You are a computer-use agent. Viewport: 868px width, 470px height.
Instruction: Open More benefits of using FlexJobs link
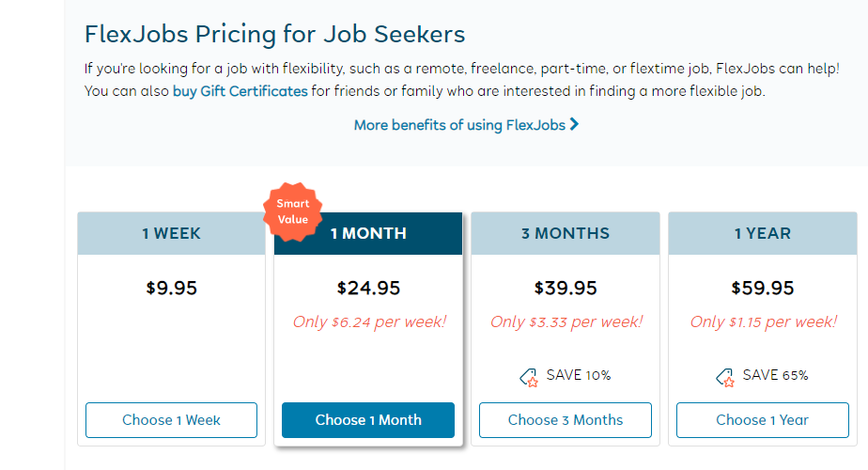[459, 125]
